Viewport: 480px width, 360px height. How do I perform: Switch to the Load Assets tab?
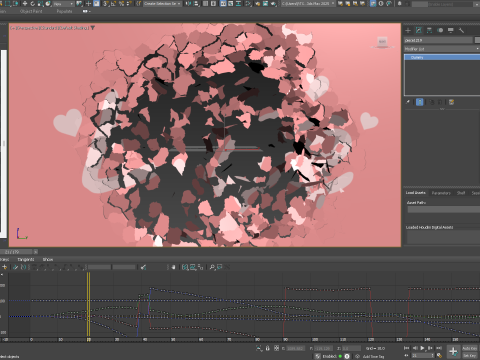click(416, 193)
